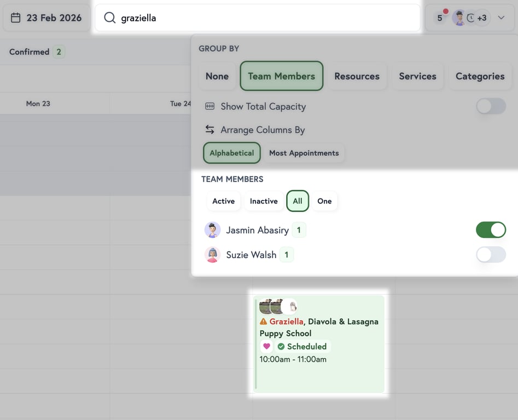The image size is (518, 420).
Task: Click the green Scheduled checkmark icon
Action: [x=280, y=346]
